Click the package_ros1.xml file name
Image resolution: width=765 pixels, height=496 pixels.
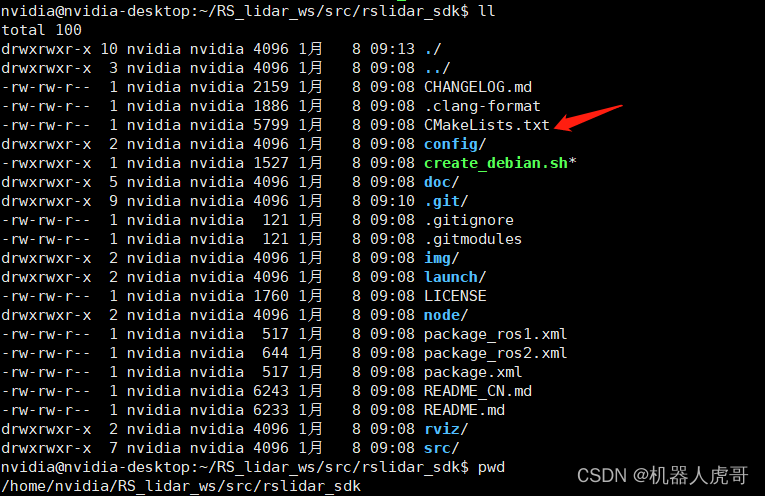point(495,334)
